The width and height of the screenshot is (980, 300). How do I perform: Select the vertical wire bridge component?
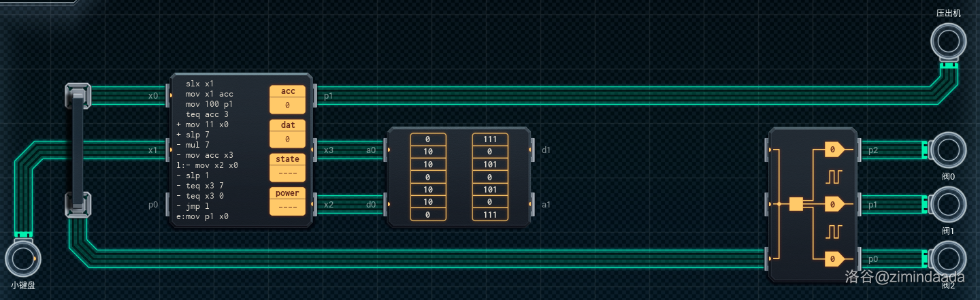click(78, 150)
